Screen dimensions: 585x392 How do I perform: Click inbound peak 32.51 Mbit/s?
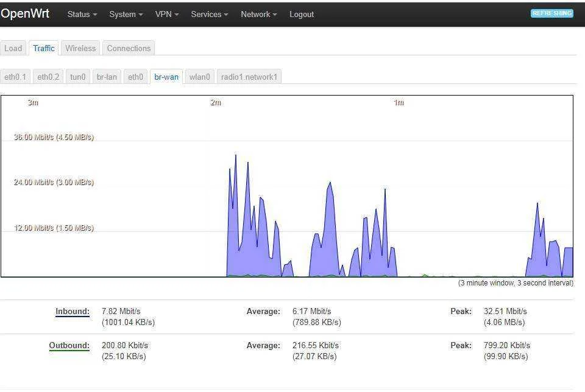tap(505, 311)
